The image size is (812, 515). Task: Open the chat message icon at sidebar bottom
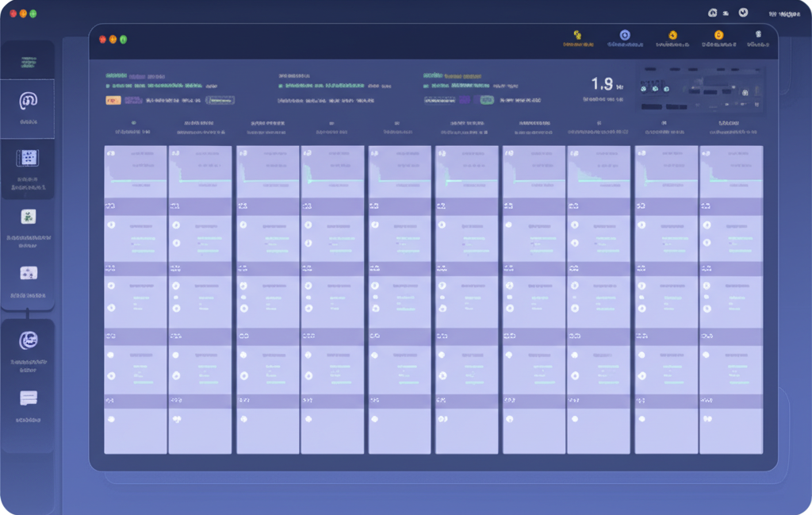[29, 398]
